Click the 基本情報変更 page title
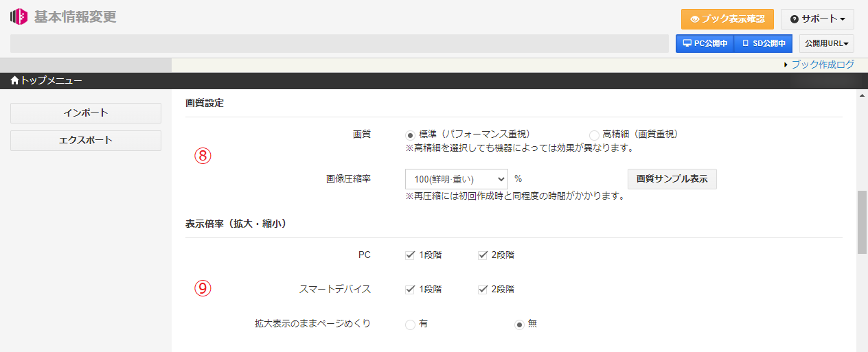The image size is (868, 352). 76,17
